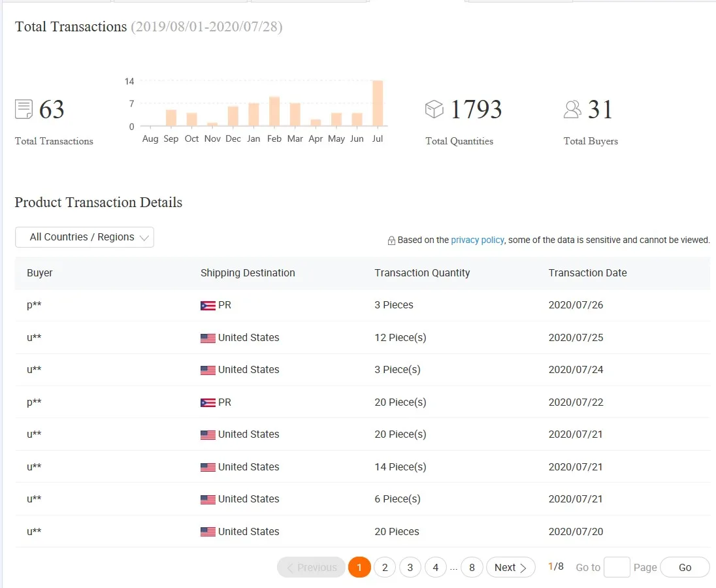Go to page 3 of transactions
The image size is (716, 588).
(x=410, y=567)
